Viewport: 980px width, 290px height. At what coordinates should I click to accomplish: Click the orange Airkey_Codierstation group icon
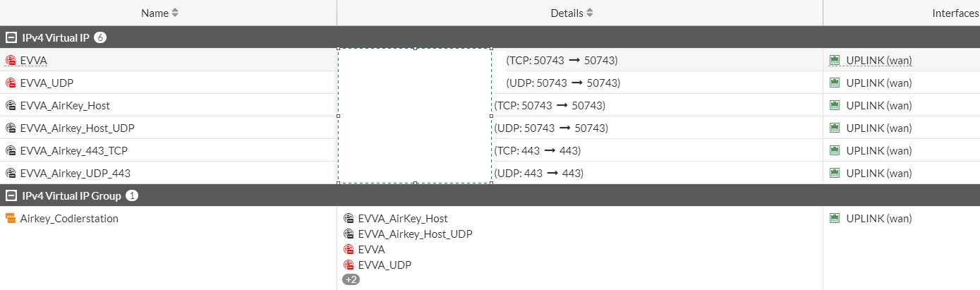(x=11, y=219)
